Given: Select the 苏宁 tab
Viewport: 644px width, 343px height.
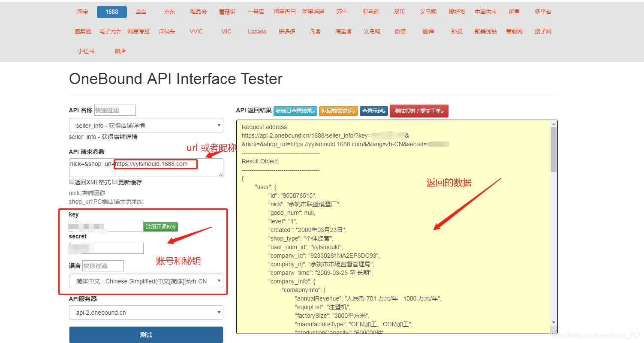Looking at the screenshot, I should tap(342, 12).
